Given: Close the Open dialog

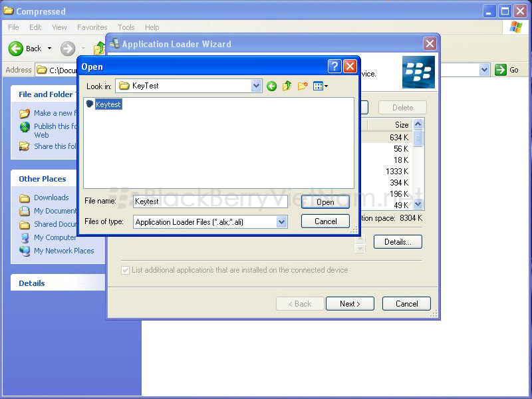Looking at the screenshot, I should pos(350,66).
